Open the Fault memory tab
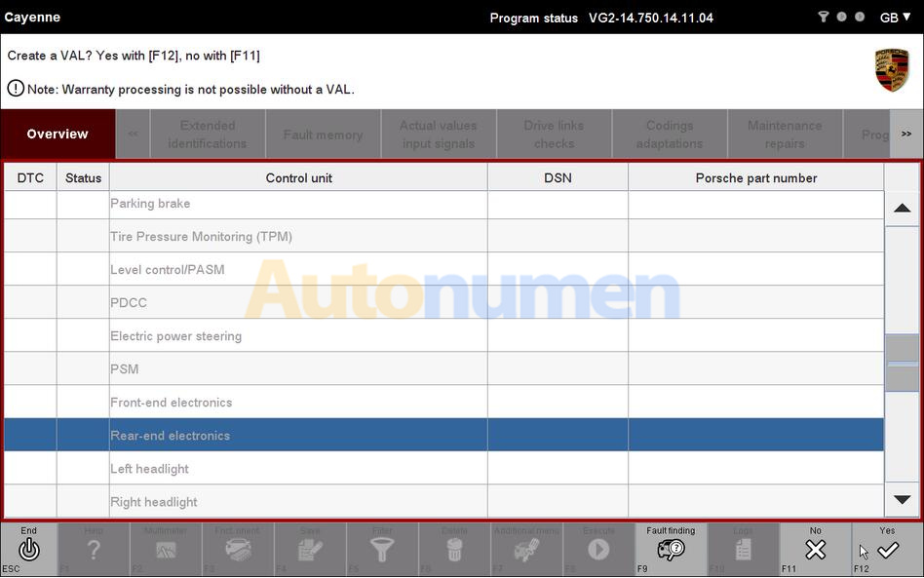924x578 pixels. pos(323,135)
